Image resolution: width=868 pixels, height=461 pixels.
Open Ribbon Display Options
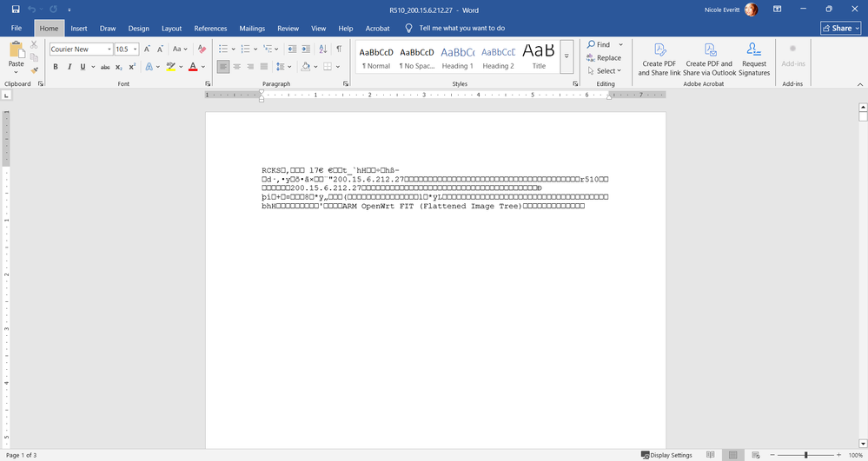click(778, 10)
